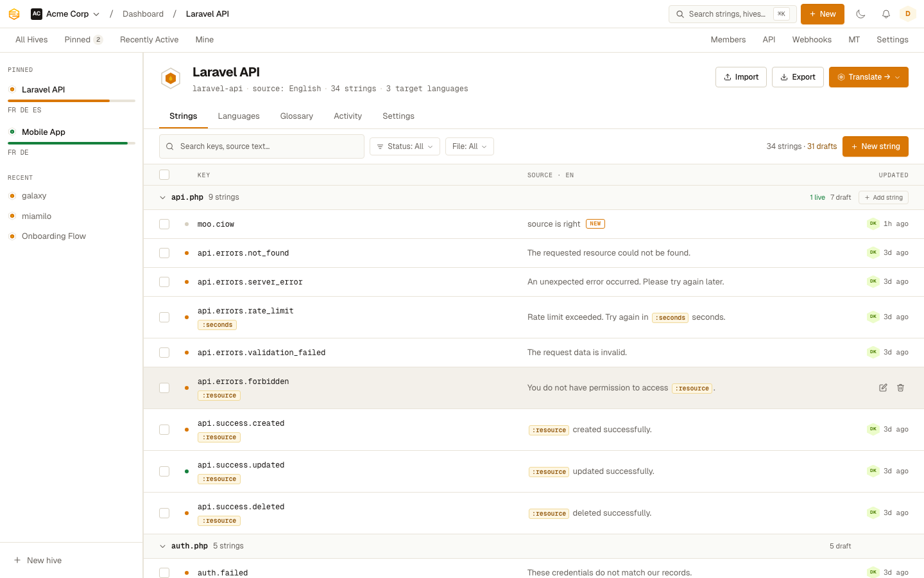The width and height of the screenshot is (924, 578).
Task: Click the Export button
Action: tap(798, 77)
